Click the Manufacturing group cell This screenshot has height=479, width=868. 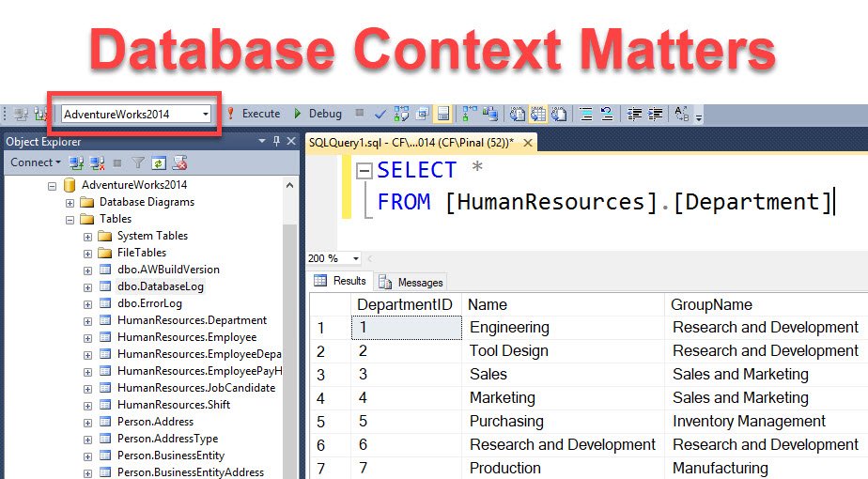point(767,469)
